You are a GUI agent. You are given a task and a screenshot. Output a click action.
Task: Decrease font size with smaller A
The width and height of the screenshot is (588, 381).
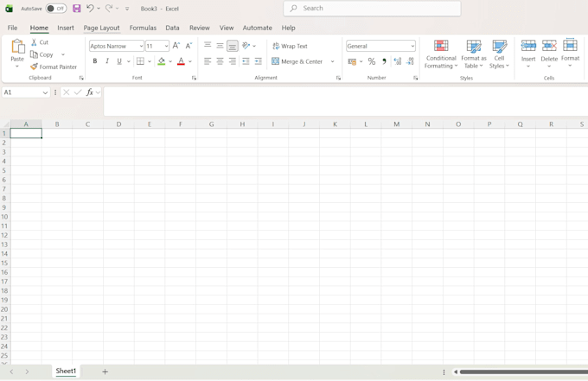coord(189,46)
